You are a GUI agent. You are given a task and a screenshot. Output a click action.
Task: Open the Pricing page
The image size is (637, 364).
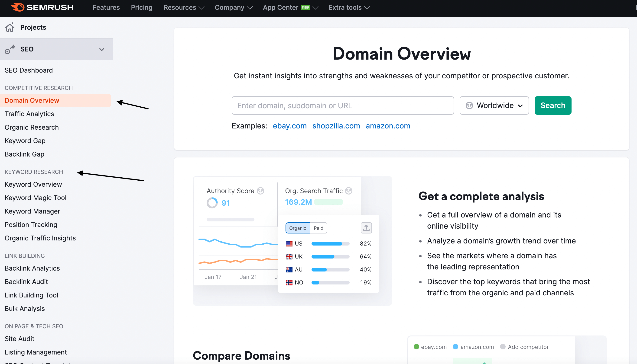coord(142,7)
